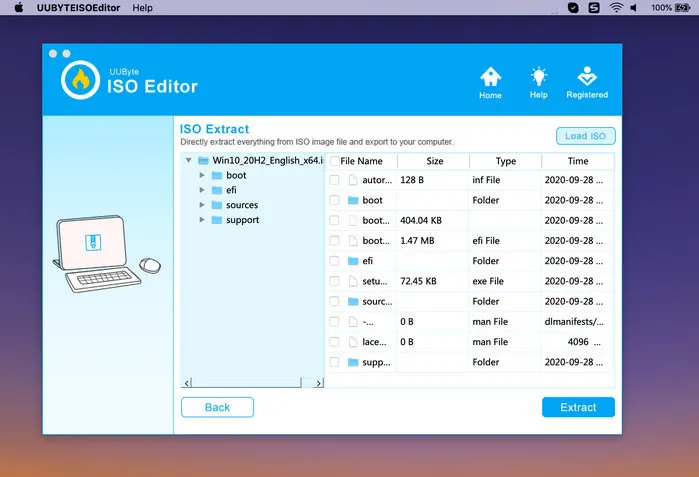Viewport: 699px width, 477px height.
Task: Select the sources folder icon in tree
Action: pos(217,205)
